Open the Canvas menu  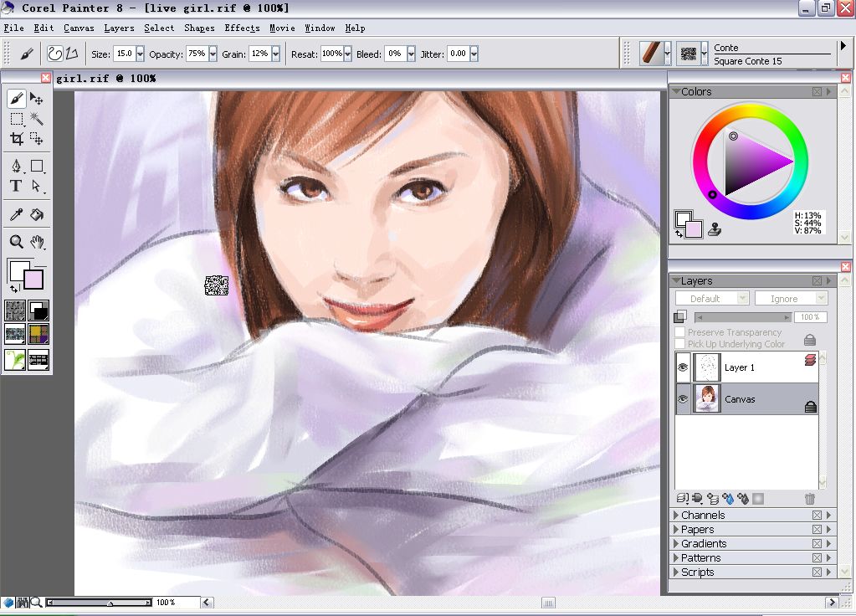coord(79,28)
